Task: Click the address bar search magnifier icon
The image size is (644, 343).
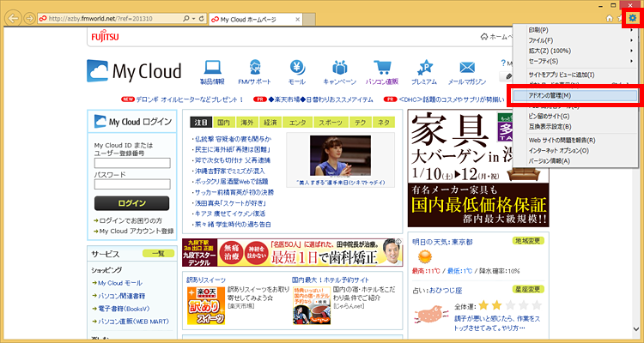Action: coord(186,19)
